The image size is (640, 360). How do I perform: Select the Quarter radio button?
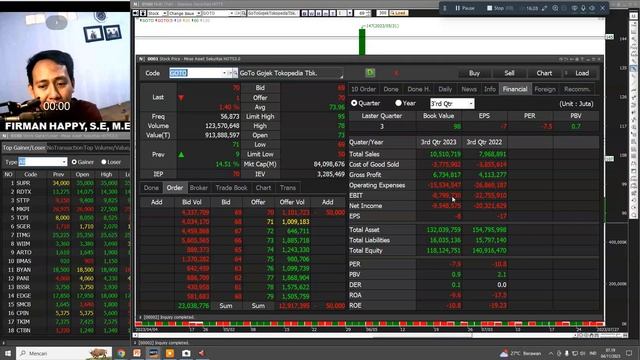point(354,103)
